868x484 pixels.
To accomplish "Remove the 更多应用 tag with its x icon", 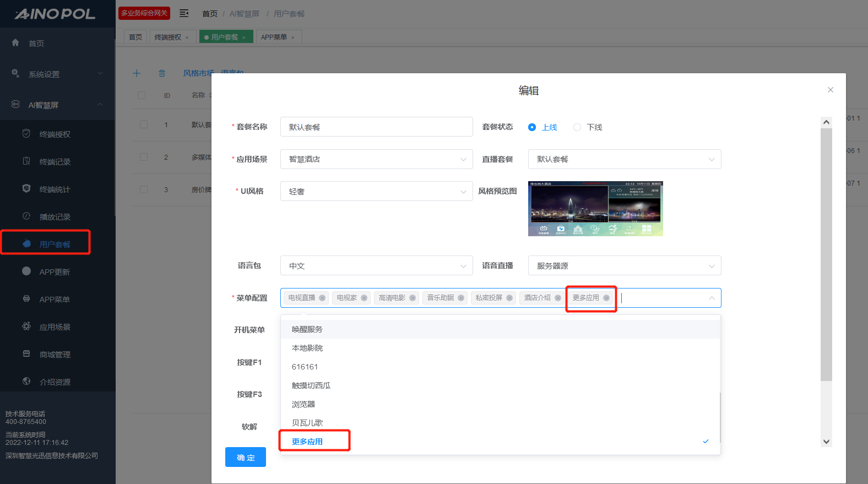I will (x=606, y=298).
